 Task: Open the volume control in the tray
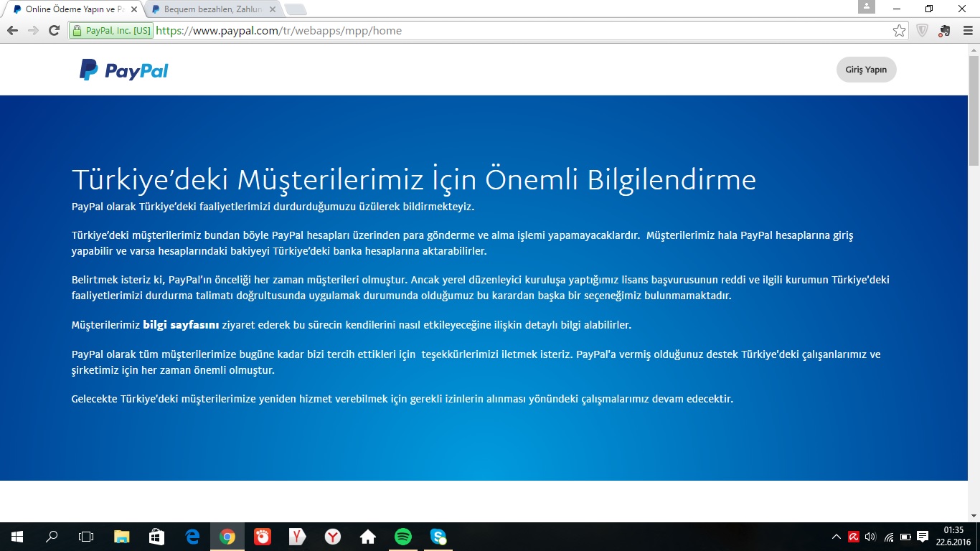pos(871,537)
